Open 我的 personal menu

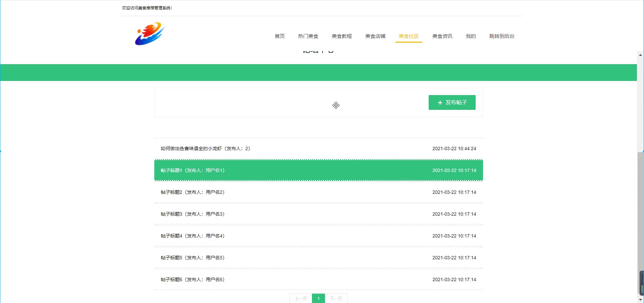pos(471,36)
